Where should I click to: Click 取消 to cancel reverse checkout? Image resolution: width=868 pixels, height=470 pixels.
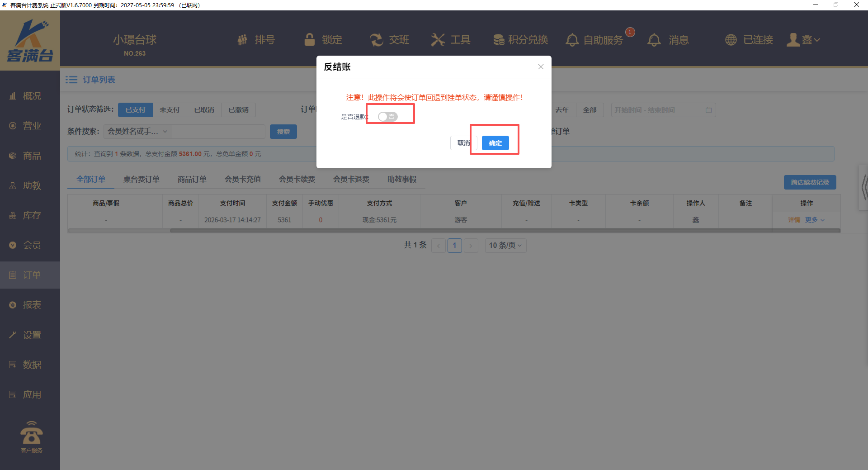coord(463,143)
